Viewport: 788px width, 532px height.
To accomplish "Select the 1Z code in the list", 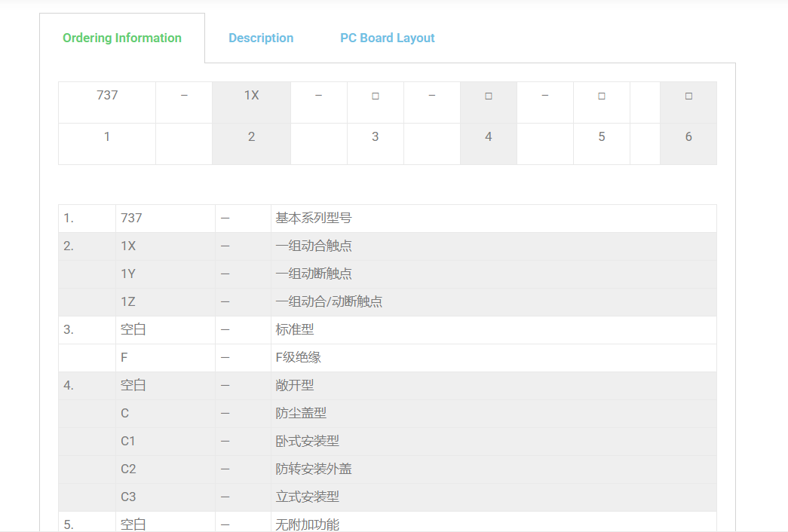I will pyautogui.click(x=128, y=302).
